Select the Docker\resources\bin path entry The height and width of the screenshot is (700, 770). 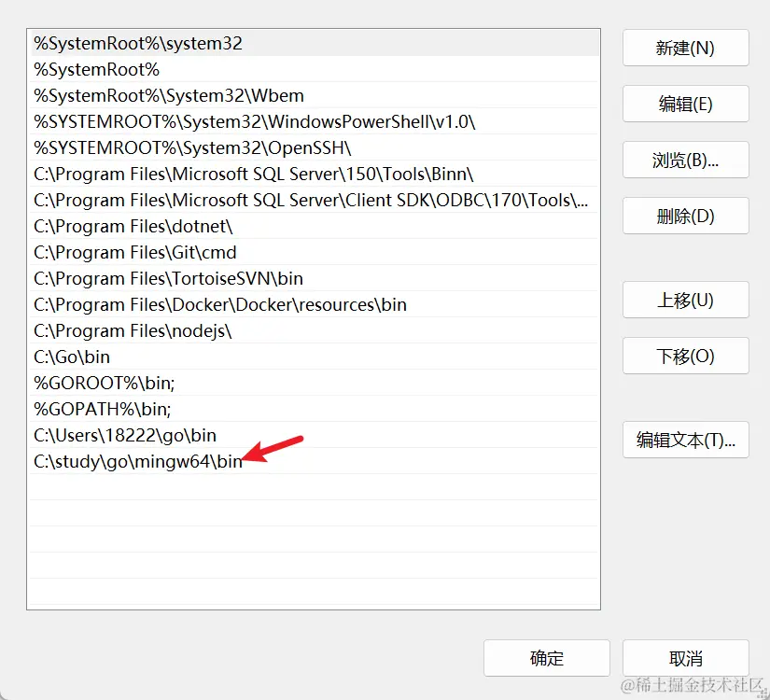tap(315, 304)
